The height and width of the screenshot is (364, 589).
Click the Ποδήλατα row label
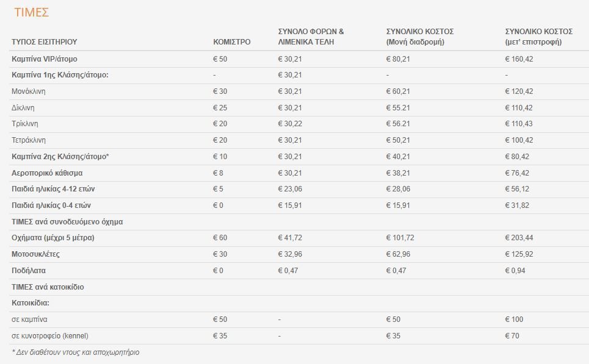[x=29, y=271]
